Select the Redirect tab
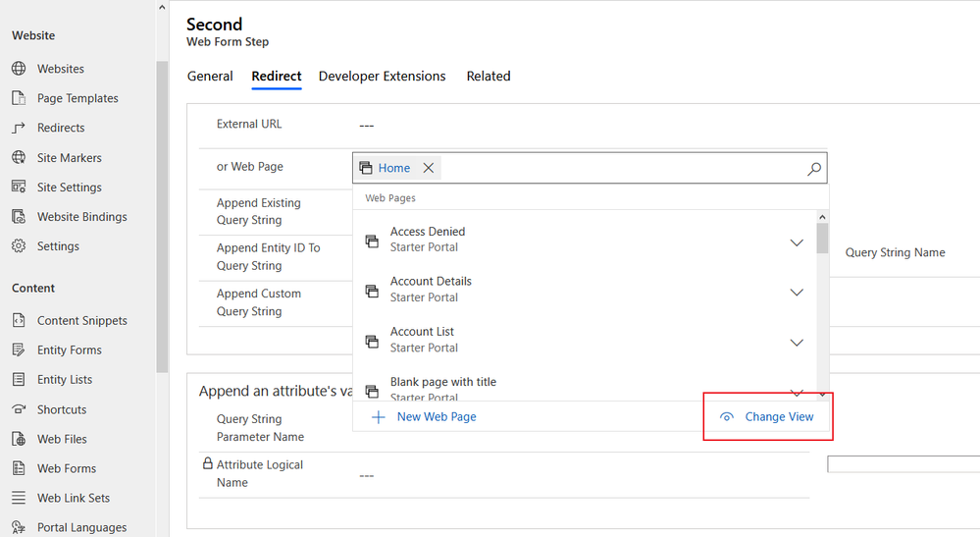The image size is (980, 537). [277, 77]
